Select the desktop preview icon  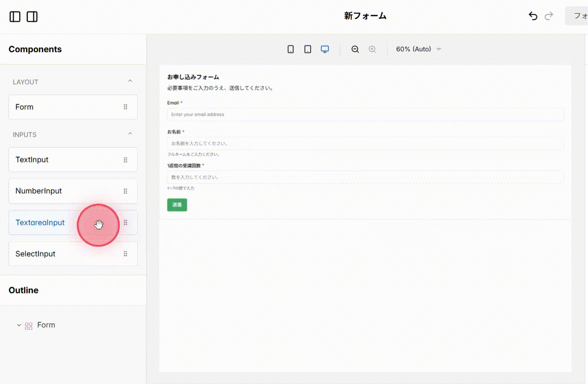click(x=325, y=49)
